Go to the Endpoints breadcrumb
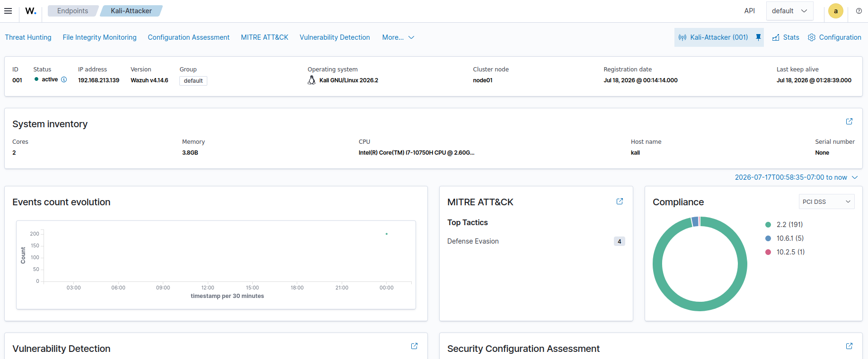868x359 pixels. [x=72, y=11]
